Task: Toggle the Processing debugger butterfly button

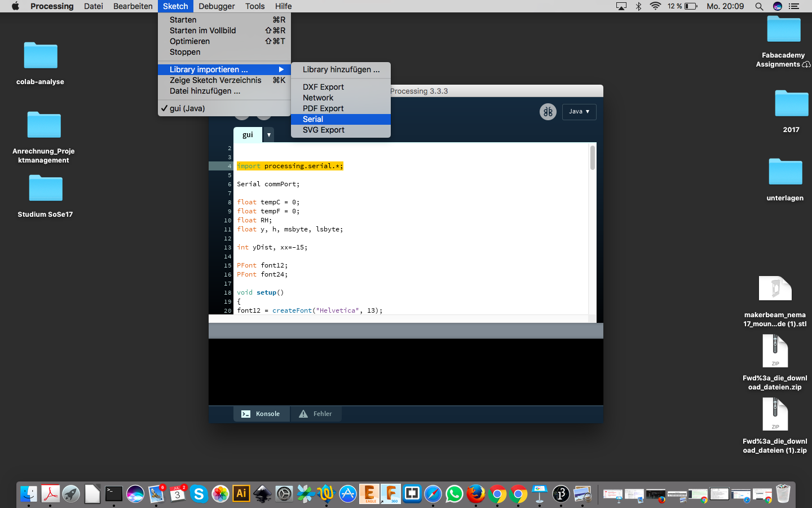Action: pos(548,112)
